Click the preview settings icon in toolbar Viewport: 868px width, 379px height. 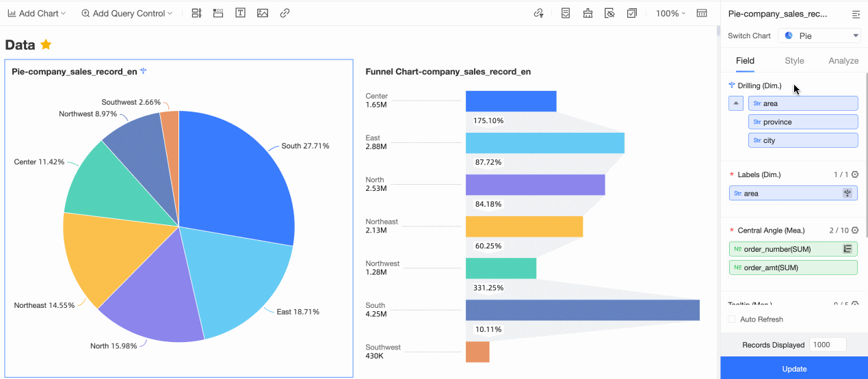click(x=609, y=13)
